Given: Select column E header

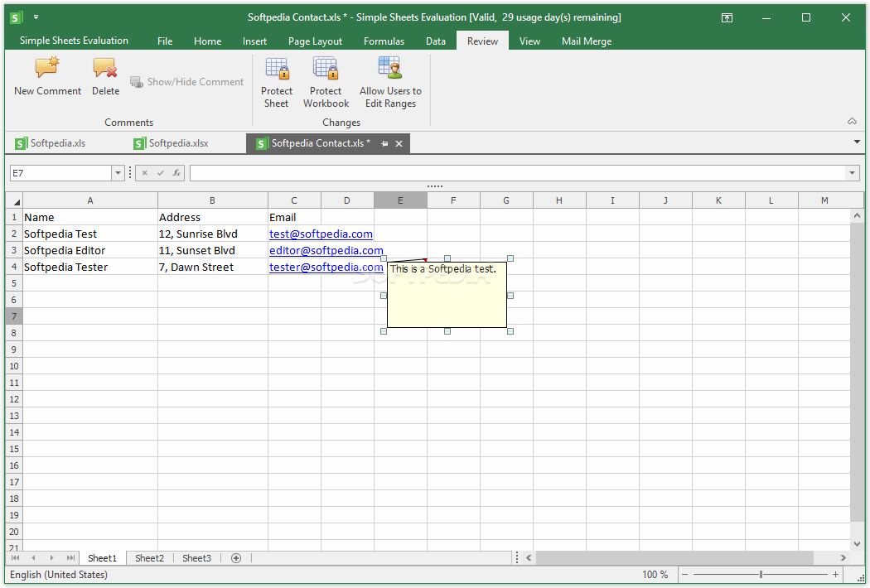Looking at the screenshot, I should (x=400, y=200).
